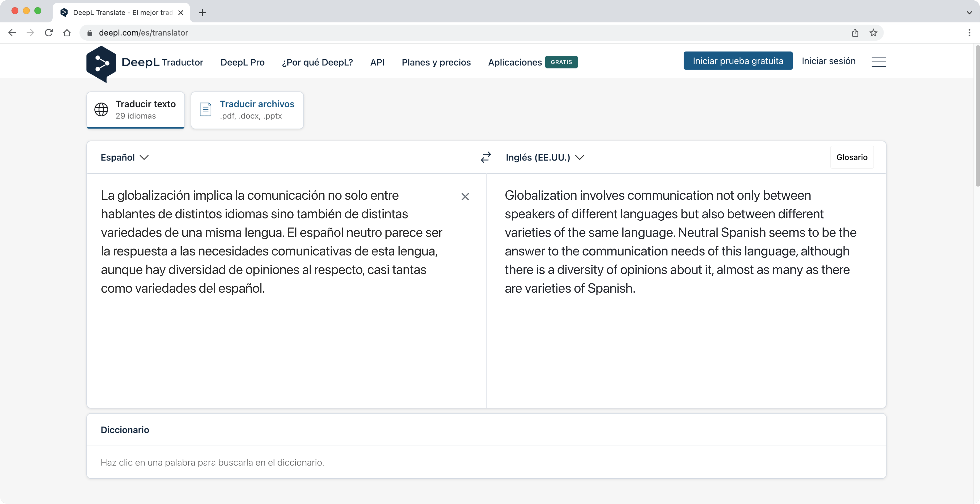Screen dimensions: 980x504
Task: Click the dictionary prompt text area
Action: coord(212,462)
